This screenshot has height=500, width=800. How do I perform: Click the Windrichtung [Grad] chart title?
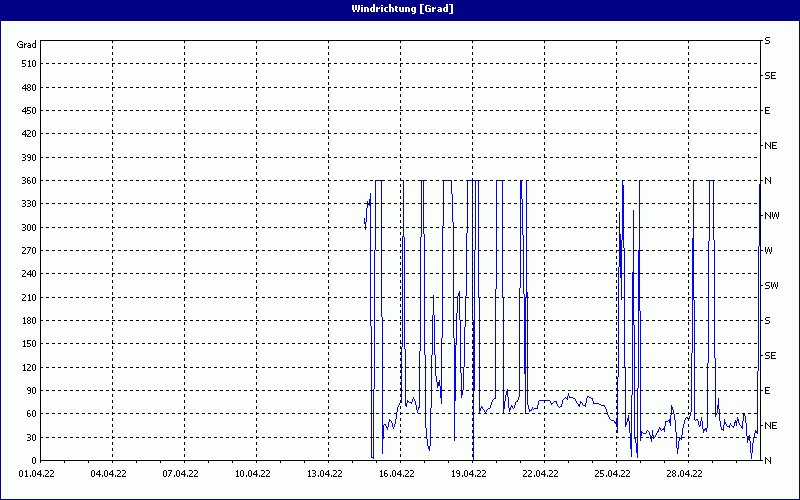[400, 9]
